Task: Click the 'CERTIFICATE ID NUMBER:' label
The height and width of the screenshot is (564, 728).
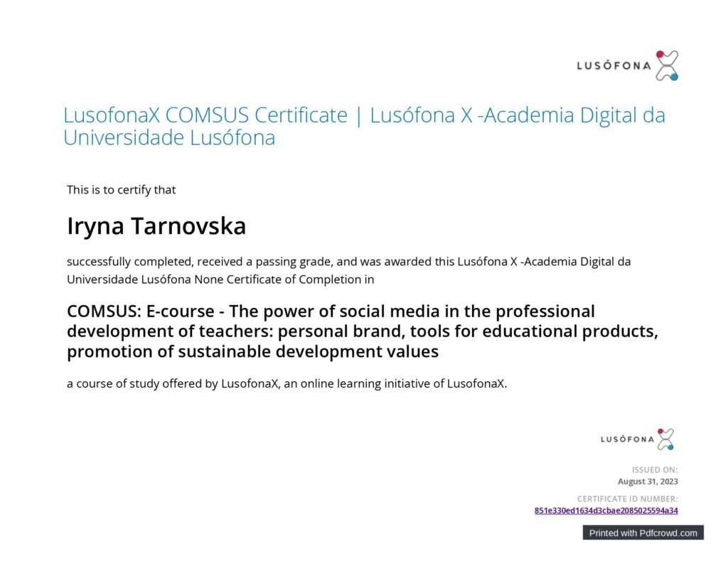Action: [627, 499]
